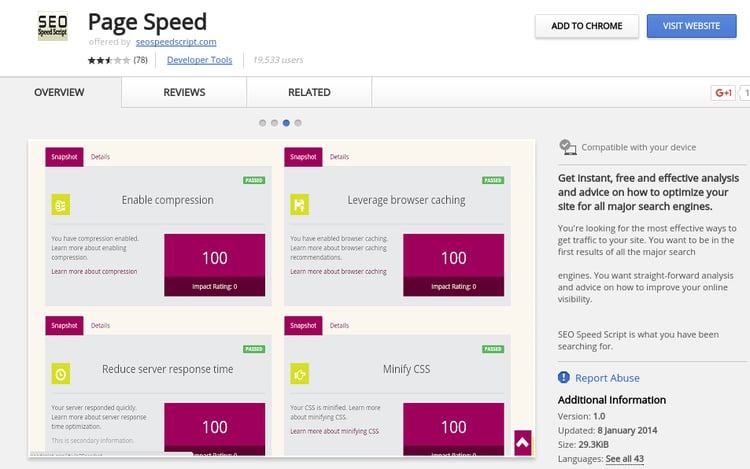The height and width of the screenshot is (469, 750).
Task: Click the yellow clock icon for server response
Action: coord(61,374)
